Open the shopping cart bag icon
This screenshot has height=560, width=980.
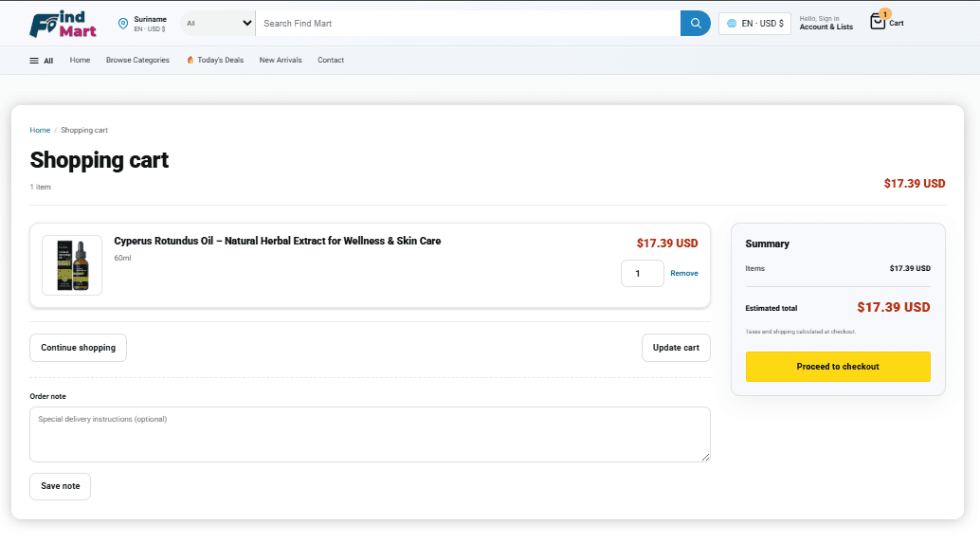(877, 22)
